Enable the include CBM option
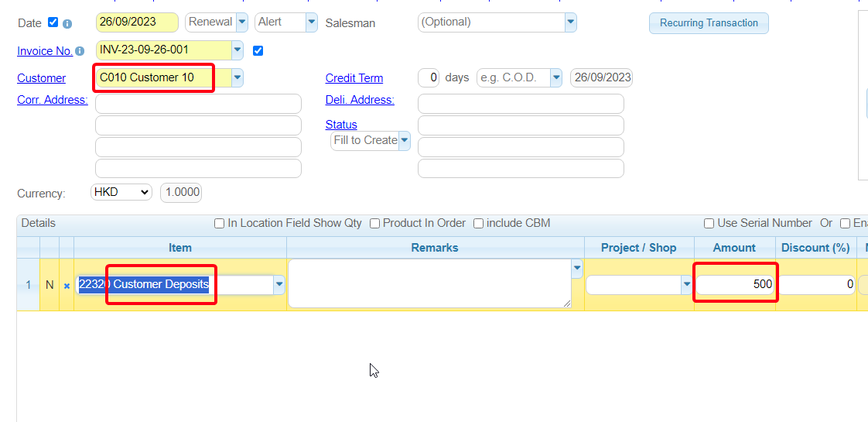Viewport: 868px width, 422px height. pos(478,224)
